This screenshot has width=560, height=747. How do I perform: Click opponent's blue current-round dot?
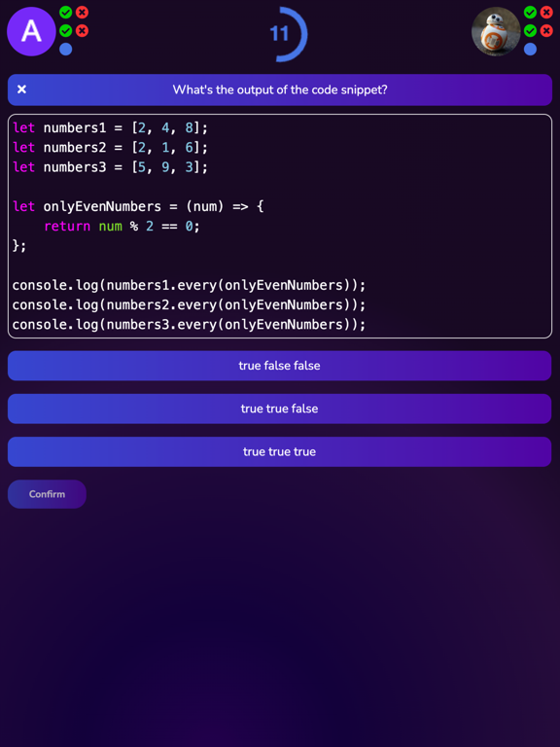(x=530, y=49)
